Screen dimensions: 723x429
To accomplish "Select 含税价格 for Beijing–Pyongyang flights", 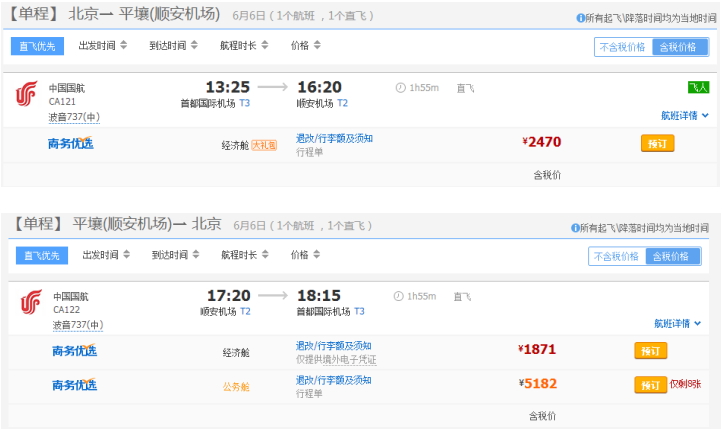I will [680, 47].
